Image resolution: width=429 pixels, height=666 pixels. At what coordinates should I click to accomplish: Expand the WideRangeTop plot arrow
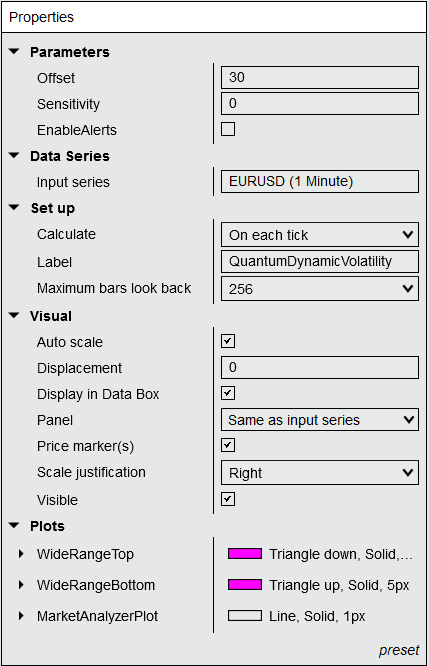point(21,554)
